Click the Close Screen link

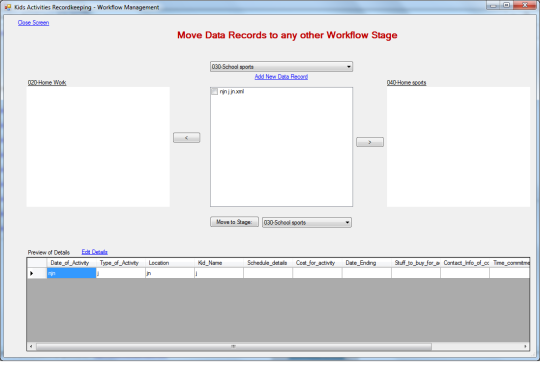[33, 23]
